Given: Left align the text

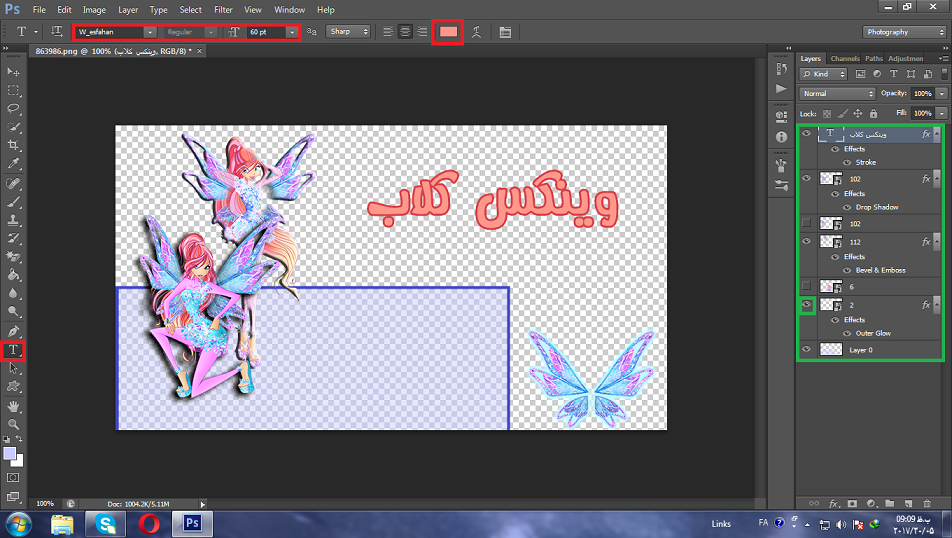Looking at the screenshot, I should pos(388,32).
